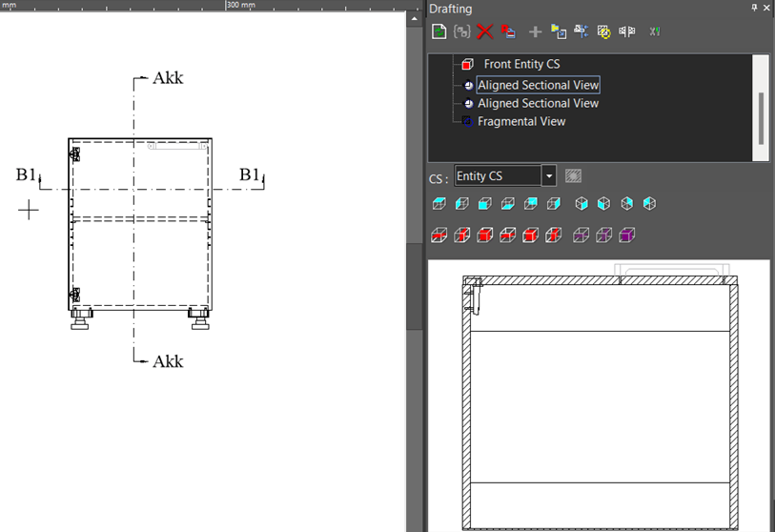Select the highlighted Aligned Sectional View item
The width and height of the screenshot is (775, 532).
pyautogui.click(x=539, y=85)
